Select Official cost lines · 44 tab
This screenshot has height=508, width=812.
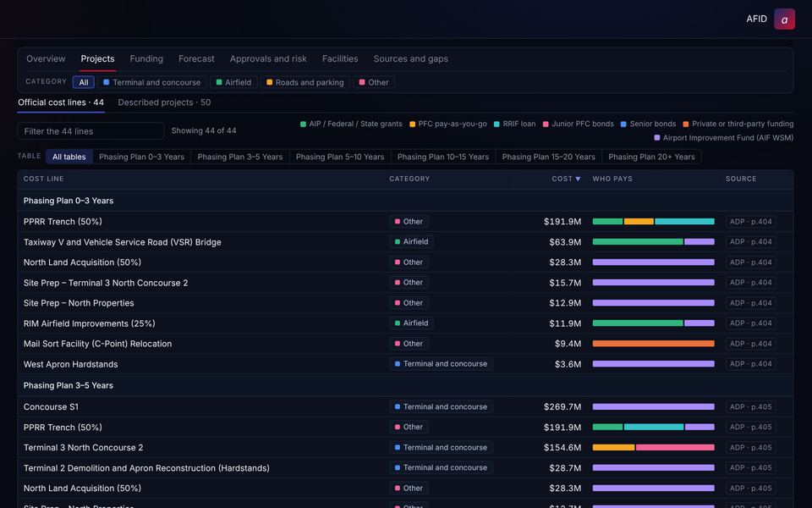61,102
